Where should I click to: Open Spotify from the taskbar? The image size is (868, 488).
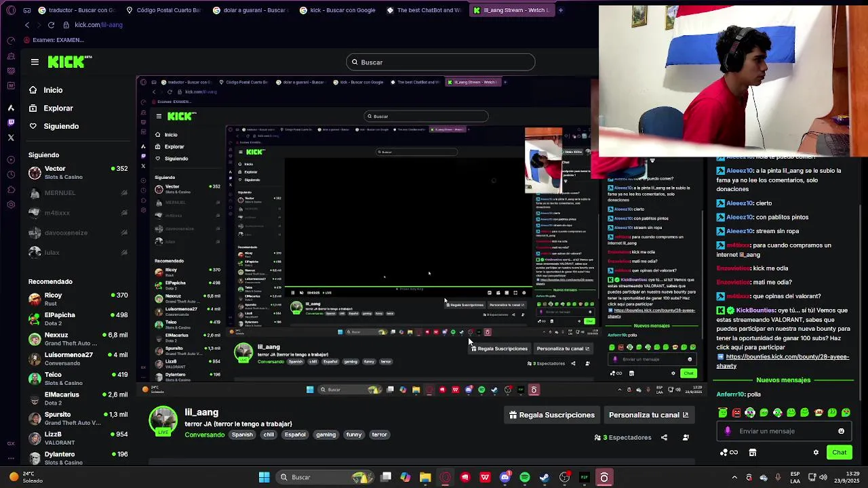[x=525, y=477]
